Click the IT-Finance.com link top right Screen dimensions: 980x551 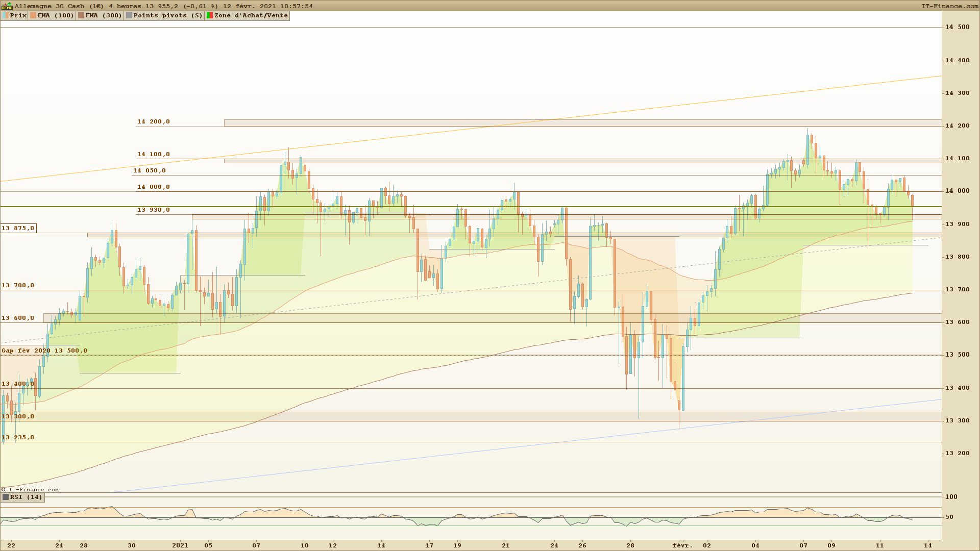pyautogui.click(x=949, y=6)
